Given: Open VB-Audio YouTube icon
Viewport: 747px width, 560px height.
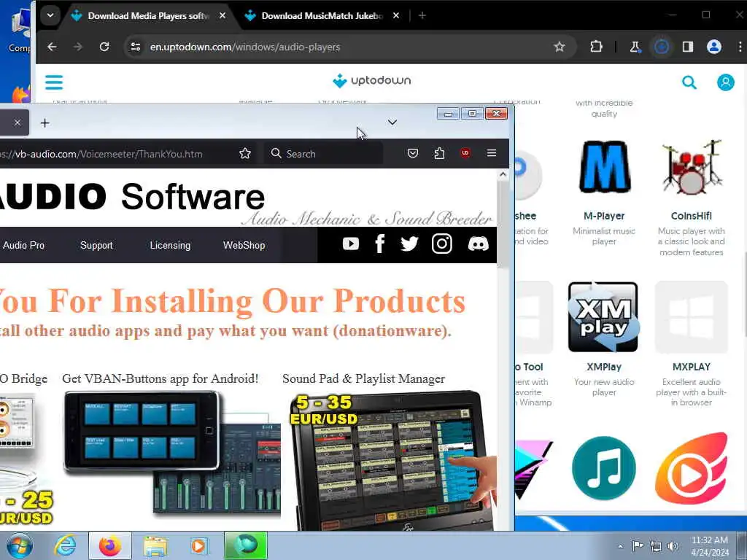Looking at the screenshot, I should (351, 244).
